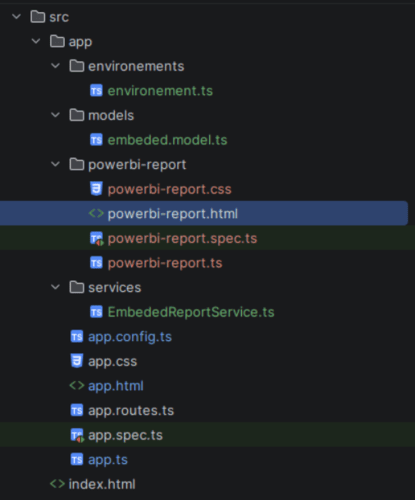Open app.routes.ts file
The height and width of the screenshot is (500, 415).
[x=131, y=411]
